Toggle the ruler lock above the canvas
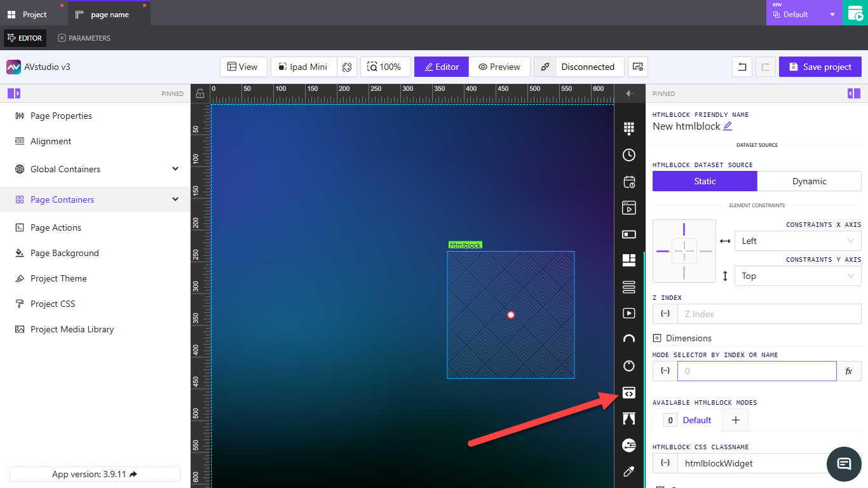Screen dimensions: 868x488 [200, 93]
